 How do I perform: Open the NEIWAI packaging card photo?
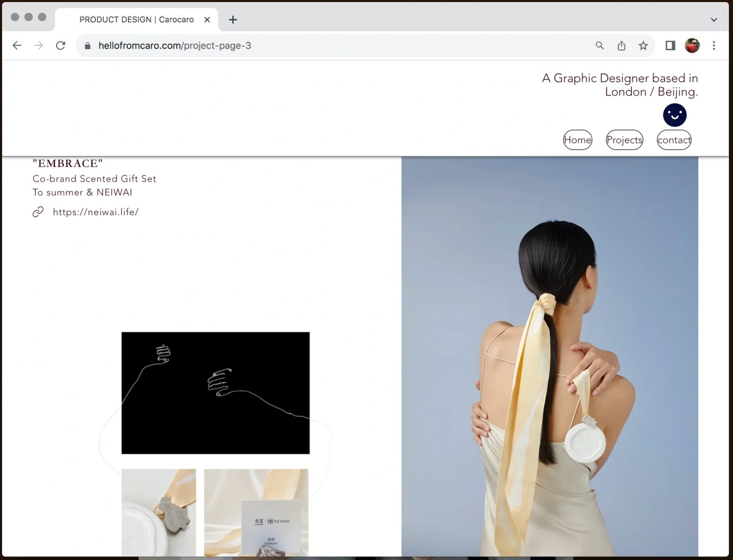pos(256,513)
